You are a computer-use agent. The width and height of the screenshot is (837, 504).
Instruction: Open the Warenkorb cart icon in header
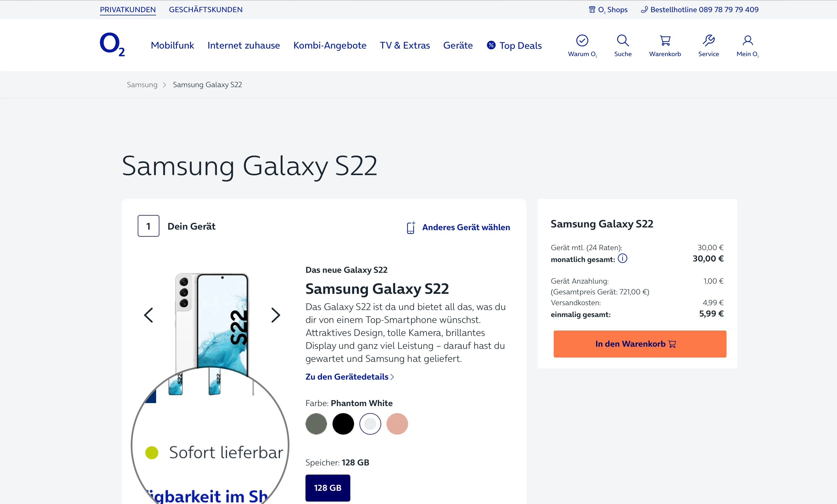(665, 41)
